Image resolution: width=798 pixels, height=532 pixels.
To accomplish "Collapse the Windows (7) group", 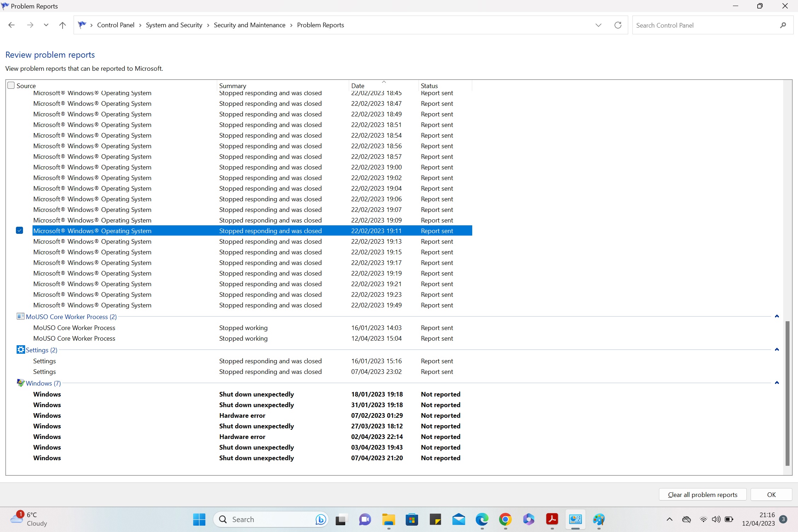I will point(777,383).
